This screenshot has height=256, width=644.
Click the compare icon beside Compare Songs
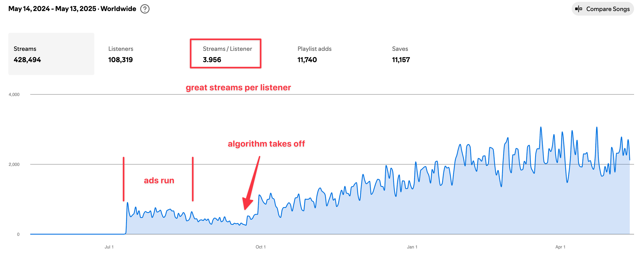(578, 9)
